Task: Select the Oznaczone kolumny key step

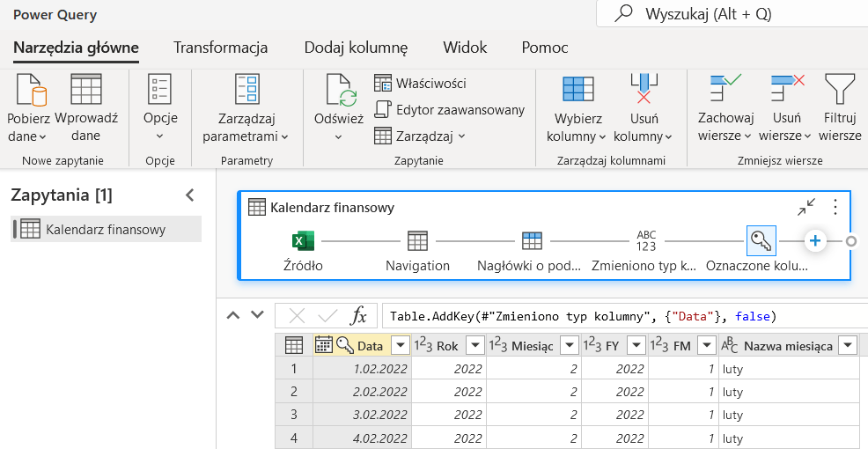Action: (760, 241)
